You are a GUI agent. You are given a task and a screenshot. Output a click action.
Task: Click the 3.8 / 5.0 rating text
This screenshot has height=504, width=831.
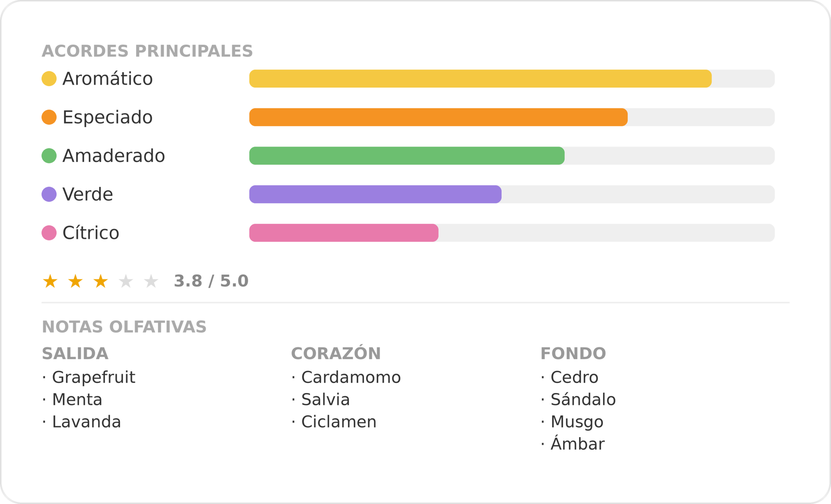[211, 281]
